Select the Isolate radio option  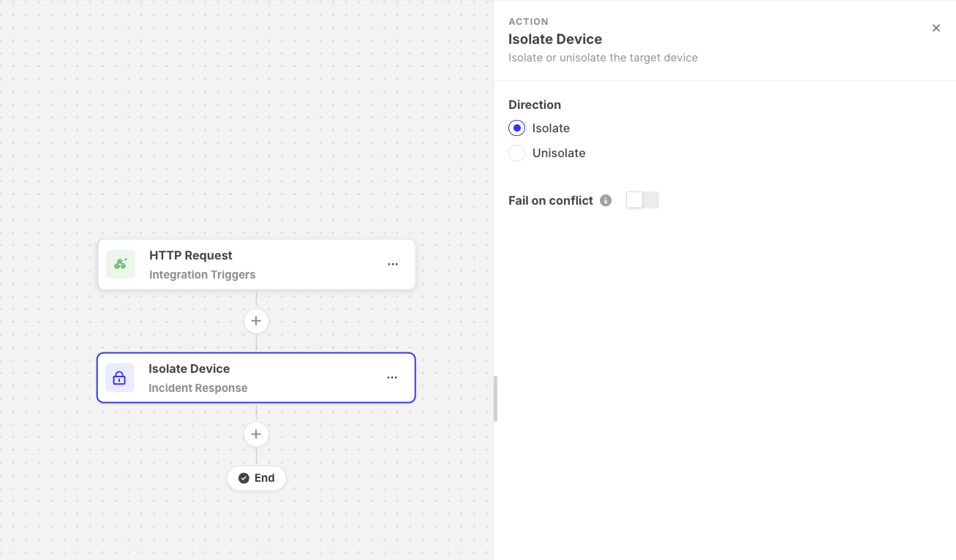pyautogui.click(x=516, y=128)
